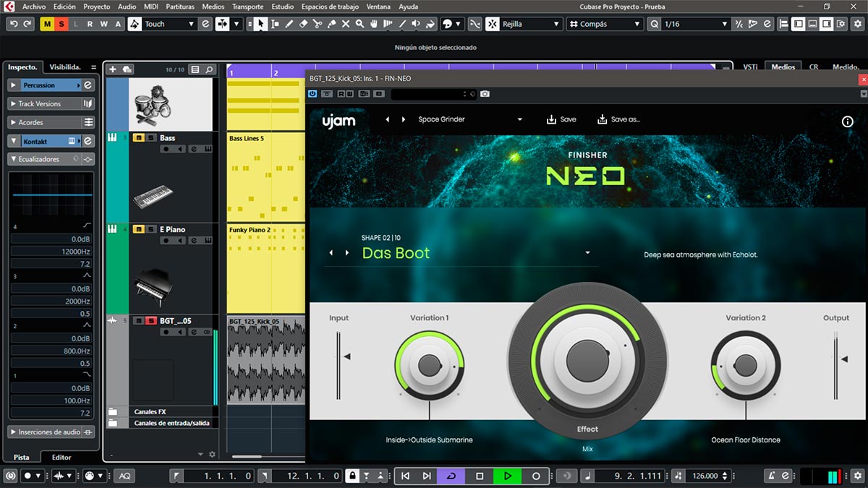Open the FINISHER NEO info icon
Image resolution: width=868 pixels, height=488 pixels.
click(848, 121)
